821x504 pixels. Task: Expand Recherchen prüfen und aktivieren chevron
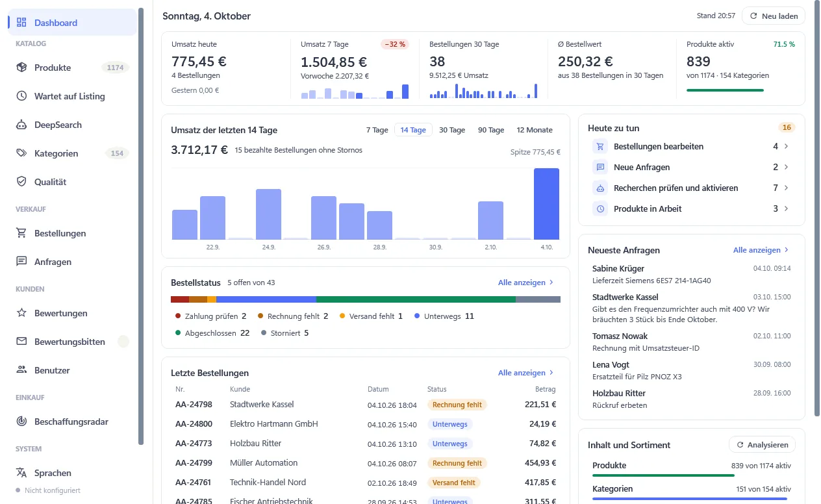[787, 188]
